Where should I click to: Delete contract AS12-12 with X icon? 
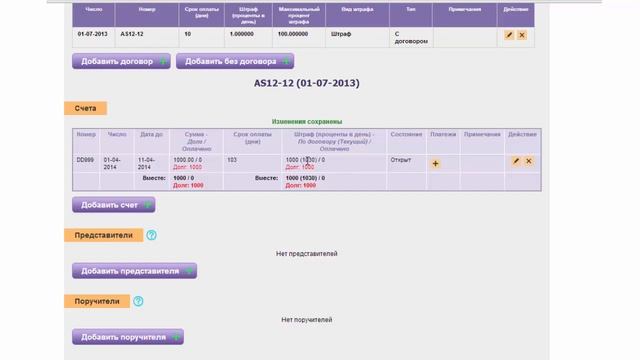click(x=522, y=35)
